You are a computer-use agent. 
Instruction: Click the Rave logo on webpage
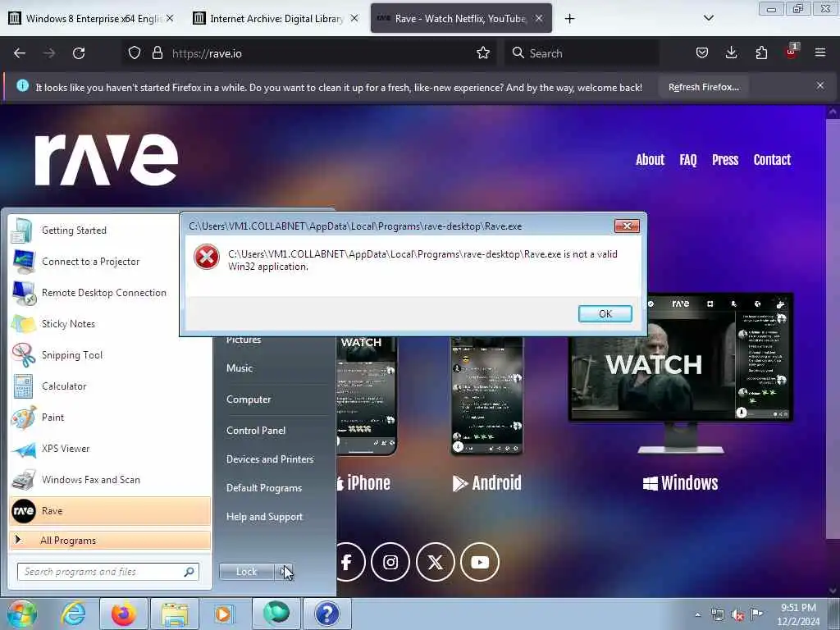(106, 159)
